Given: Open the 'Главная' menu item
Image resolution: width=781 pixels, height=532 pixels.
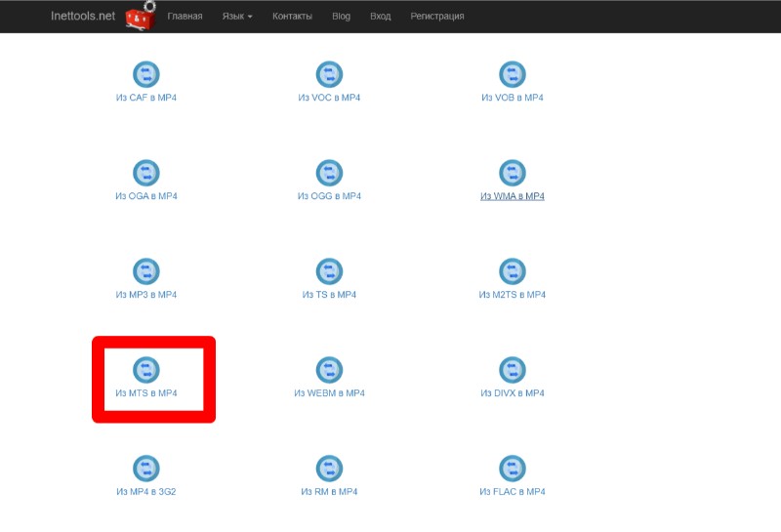Looking at the screenshot, I should (x=185, y=17).
